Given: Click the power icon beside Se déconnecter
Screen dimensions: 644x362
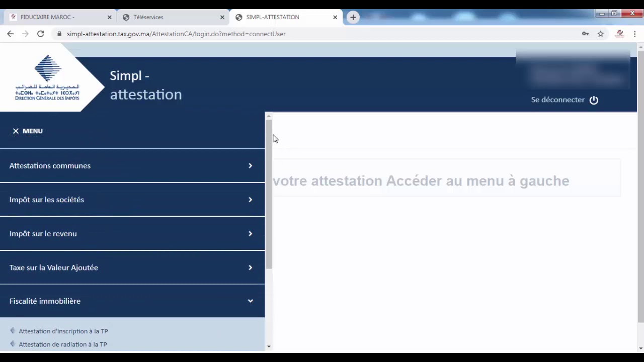Looking at the screenshot, I should (x=594, y=100).
